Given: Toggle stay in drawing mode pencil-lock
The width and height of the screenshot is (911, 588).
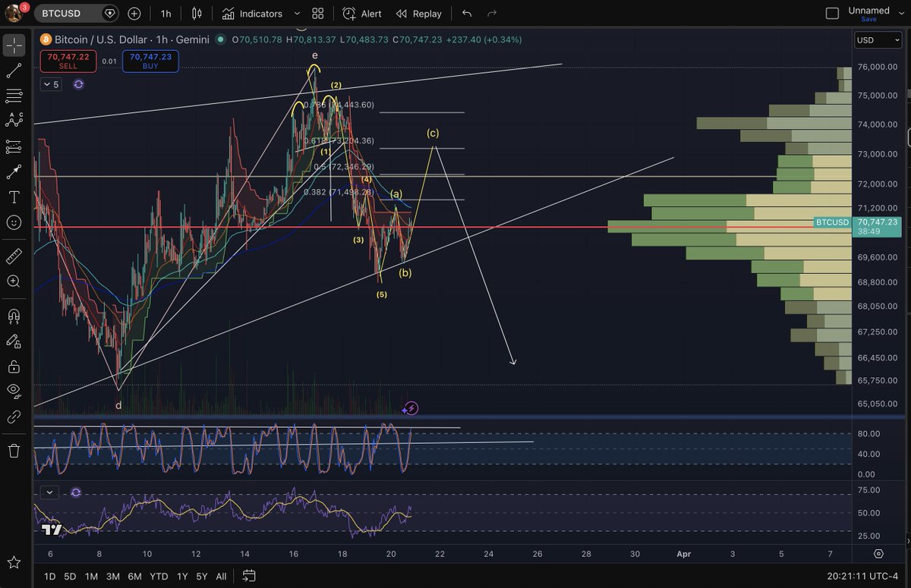Looking at the screenshot, I should pyautogui.click(x=14, y=341).
